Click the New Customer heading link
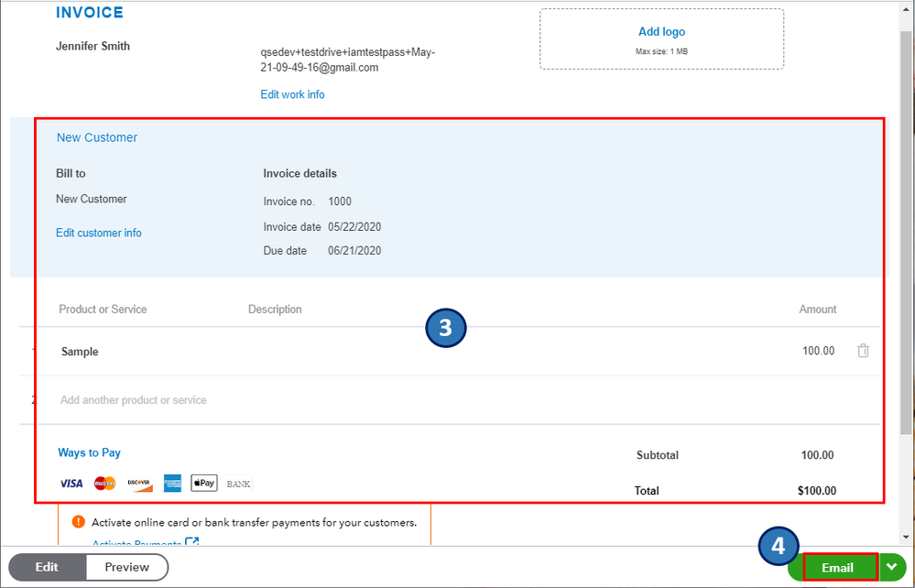915x588 pixels. pyautogui.click(x=97, y=137)
